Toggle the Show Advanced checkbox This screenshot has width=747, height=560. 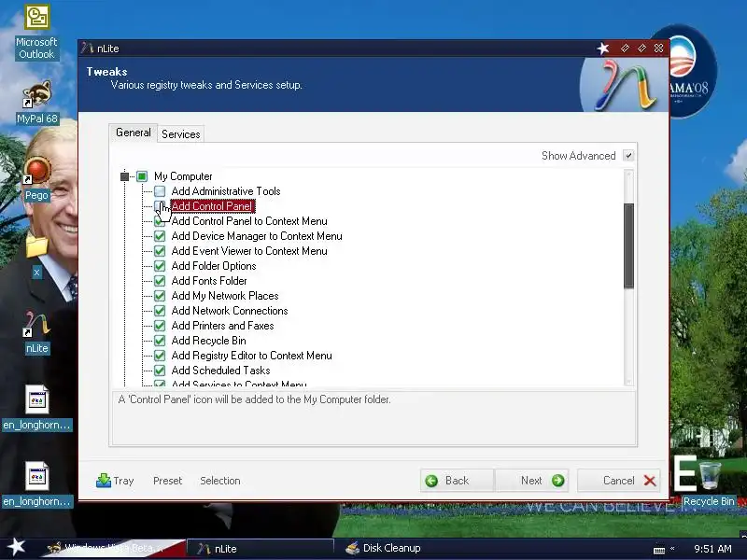click(628, 156)
